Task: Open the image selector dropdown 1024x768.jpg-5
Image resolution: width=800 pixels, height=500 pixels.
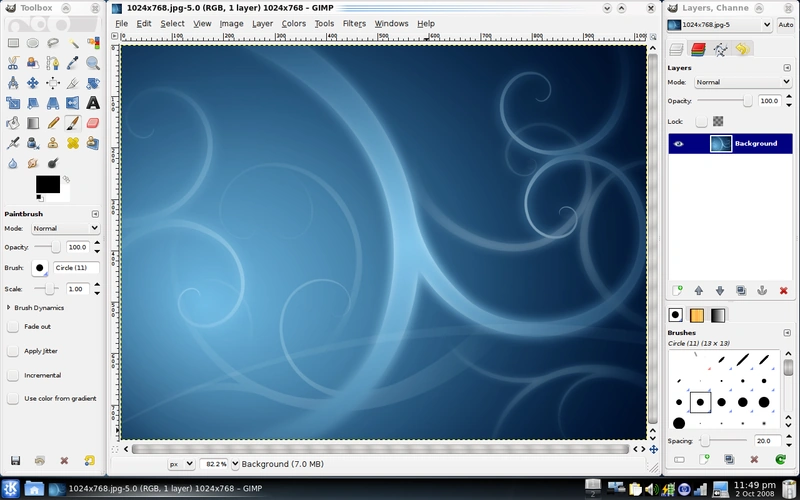Action: (x=719, y=24)
